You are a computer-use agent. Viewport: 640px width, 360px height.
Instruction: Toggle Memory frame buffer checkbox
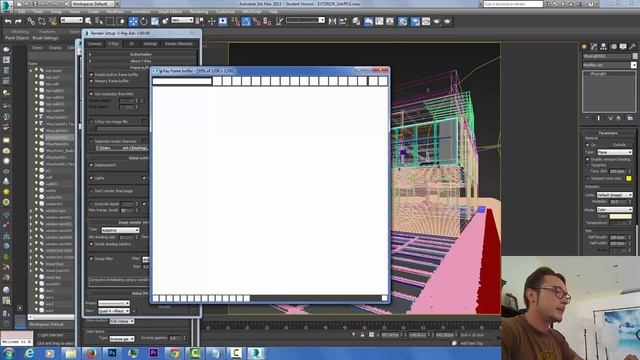click(91, 81)
